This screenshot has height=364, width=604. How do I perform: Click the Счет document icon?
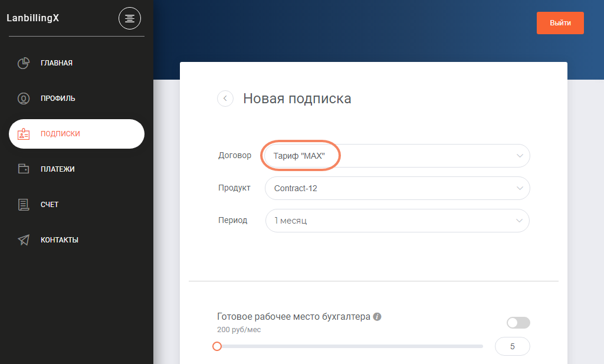pyautogui.click(x=24, y=205)
